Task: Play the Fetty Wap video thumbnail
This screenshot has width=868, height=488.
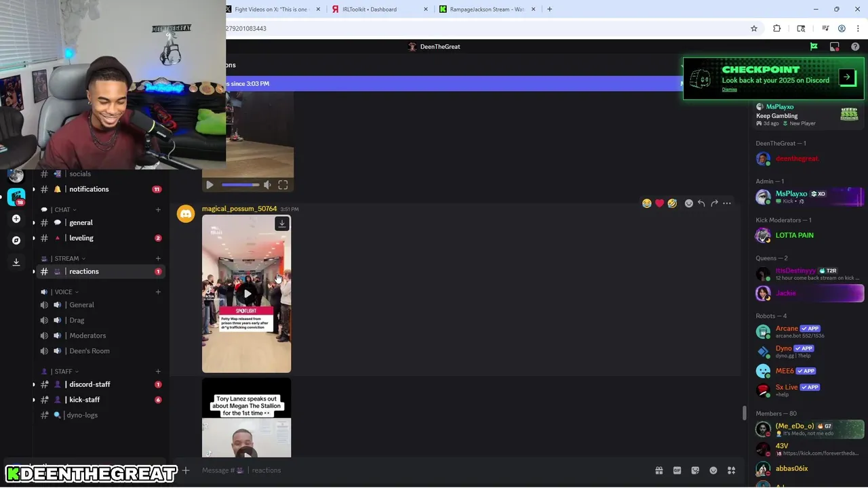Action: pos(247,293)
